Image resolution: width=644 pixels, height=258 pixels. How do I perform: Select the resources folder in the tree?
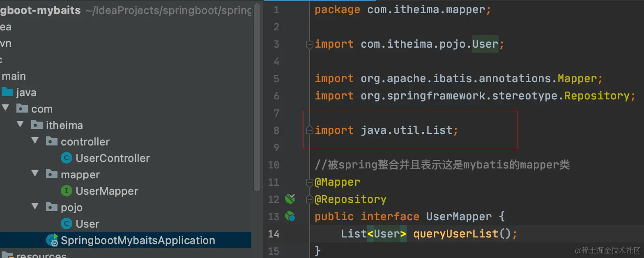[x=41, y=255]
